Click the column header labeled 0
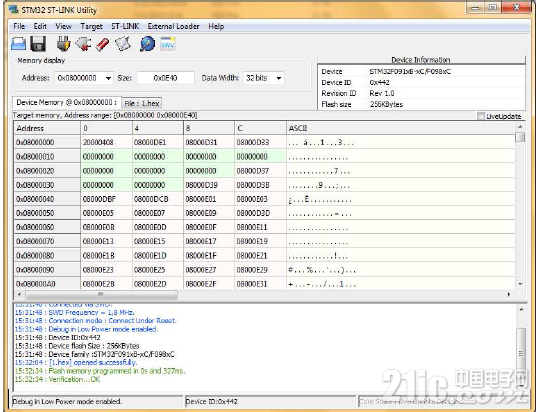The image size is (536, 412). (x=106, y=128)
